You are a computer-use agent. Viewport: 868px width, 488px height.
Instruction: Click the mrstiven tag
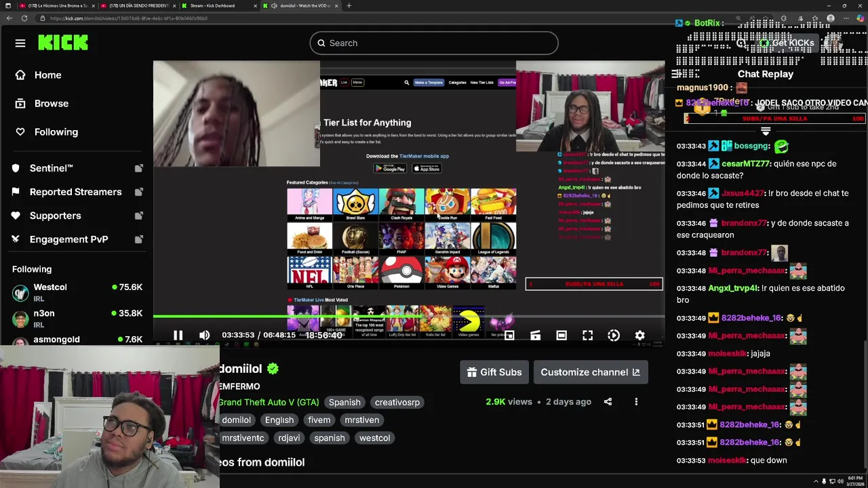click(x=362, y=420)
